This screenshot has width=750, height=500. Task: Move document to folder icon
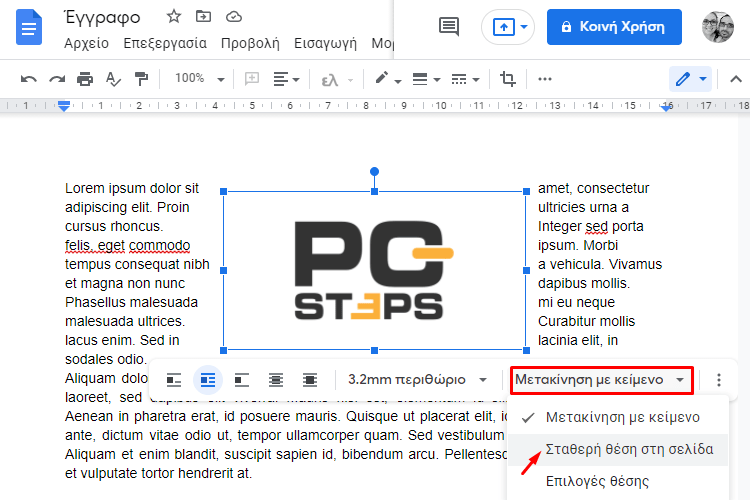tap(203, 17)
